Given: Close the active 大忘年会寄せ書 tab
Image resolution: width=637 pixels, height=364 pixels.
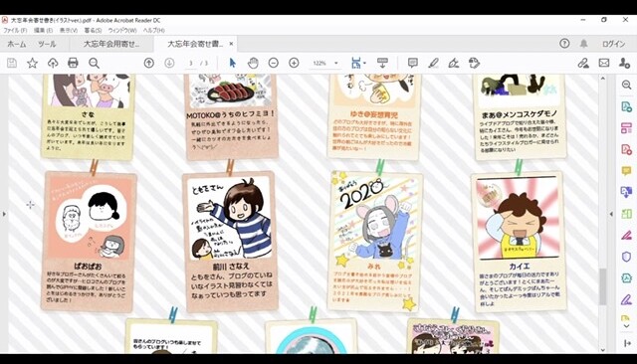Looking at the screenshot, I should click(x=231, y=44).
